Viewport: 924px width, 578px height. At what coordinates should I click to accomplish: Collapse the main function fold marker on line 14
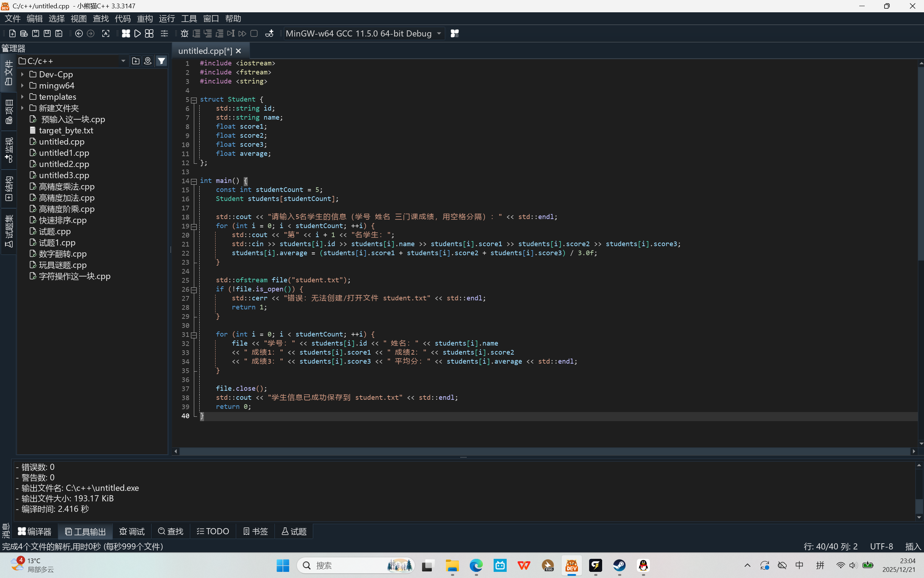[194, 181]
